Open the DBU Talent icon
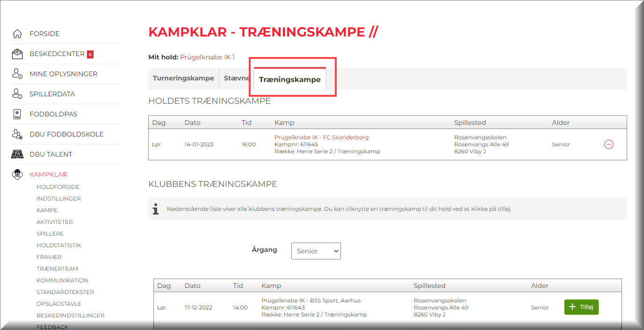The image size is (644, 330). coord(17,154)
